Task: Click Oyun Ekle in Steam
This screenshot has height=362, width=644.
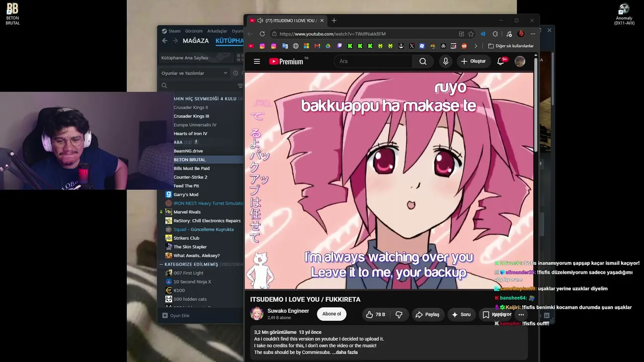Action: click(x=176, y=316)
